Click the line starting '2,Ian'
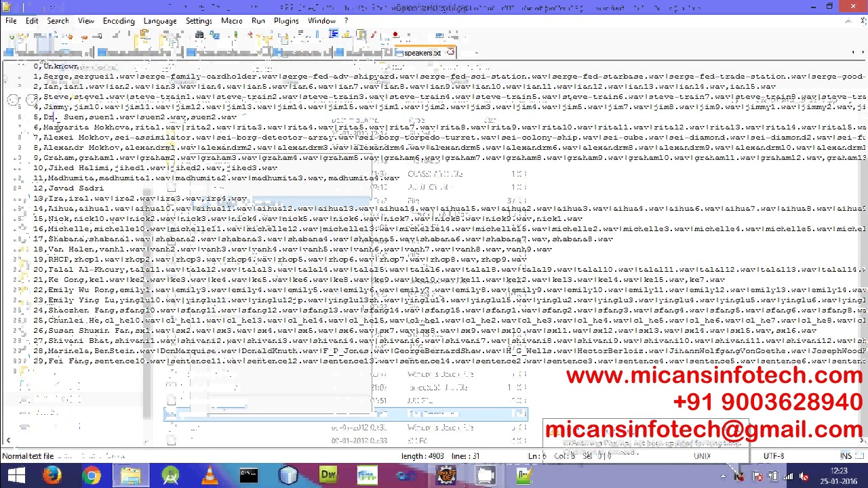Screen dimensions: 868x488 pos(405,87)
